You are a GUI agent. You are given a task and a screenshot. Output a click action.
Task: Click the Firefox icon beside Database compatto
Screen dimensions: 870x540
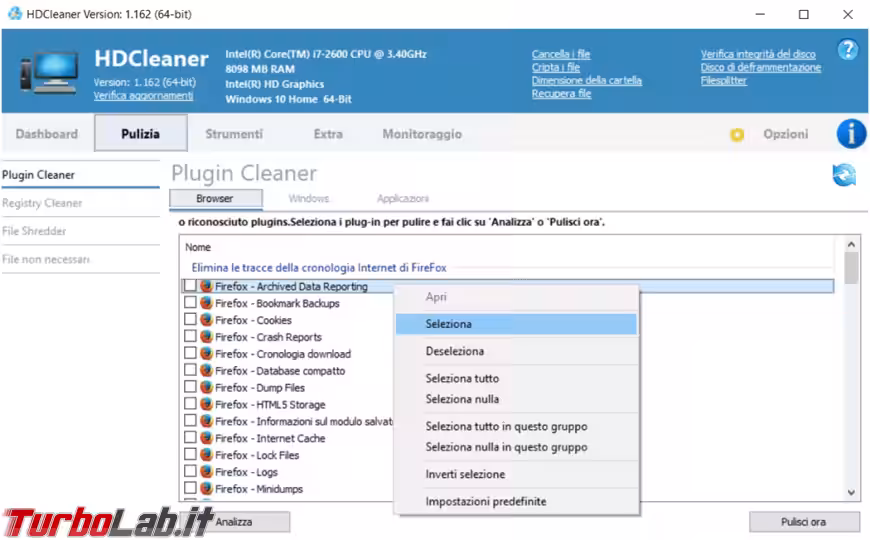pyautogui.click(x=206, y=370)
